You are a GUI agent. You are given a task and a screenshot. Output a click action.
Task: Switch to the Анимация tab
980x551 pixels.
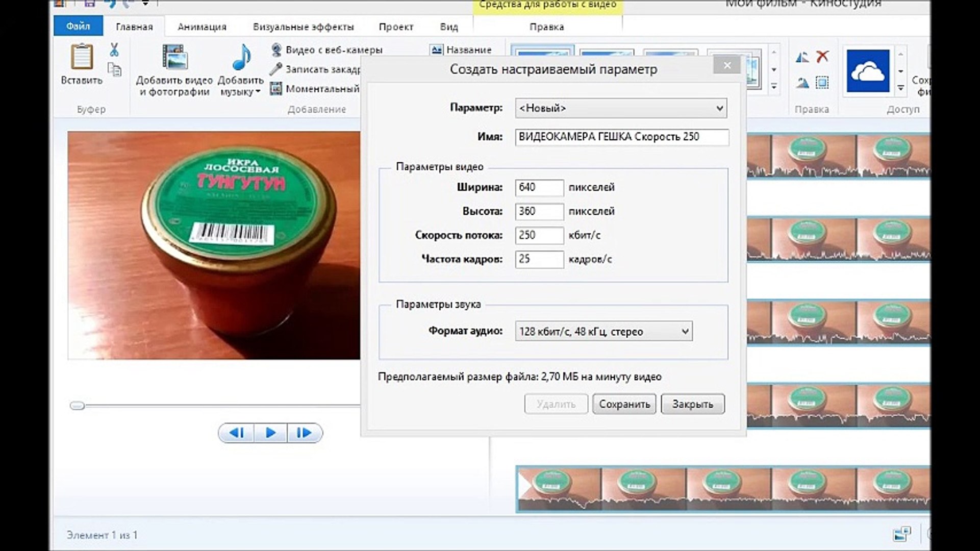point(202,27)
